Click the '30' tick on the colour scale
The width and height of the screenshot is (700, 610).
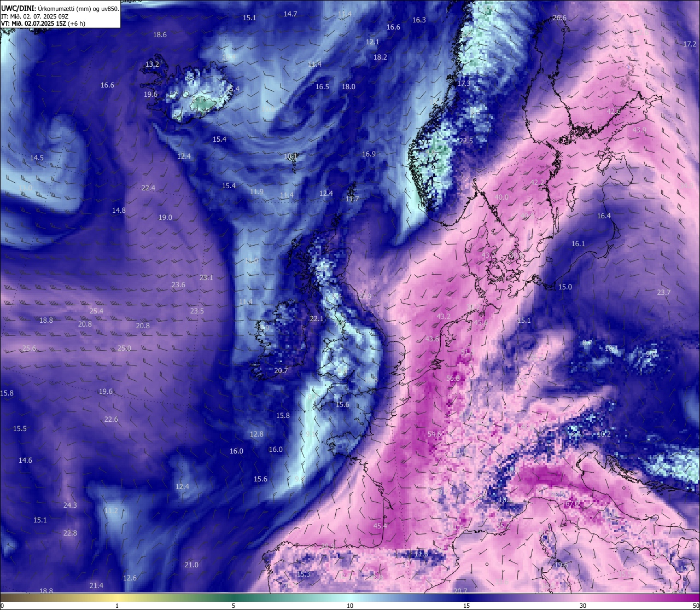[583, 606]
